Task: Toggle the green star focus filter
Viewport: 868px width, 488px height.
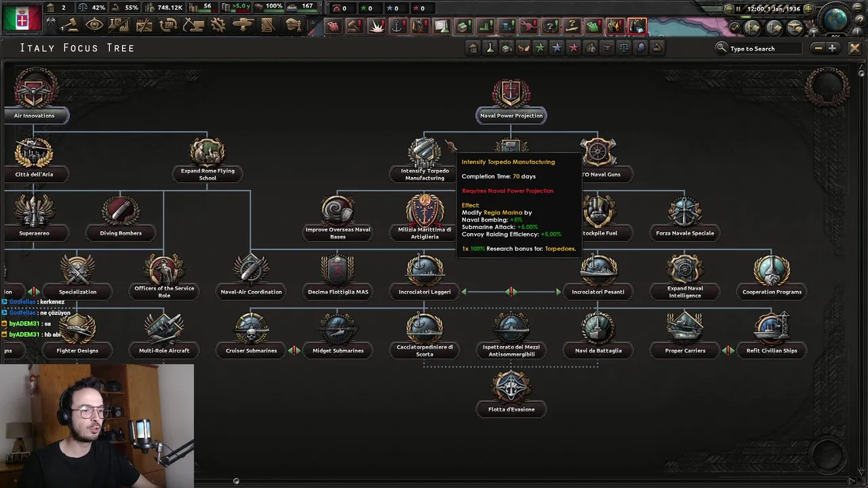Action: point(540,47)
